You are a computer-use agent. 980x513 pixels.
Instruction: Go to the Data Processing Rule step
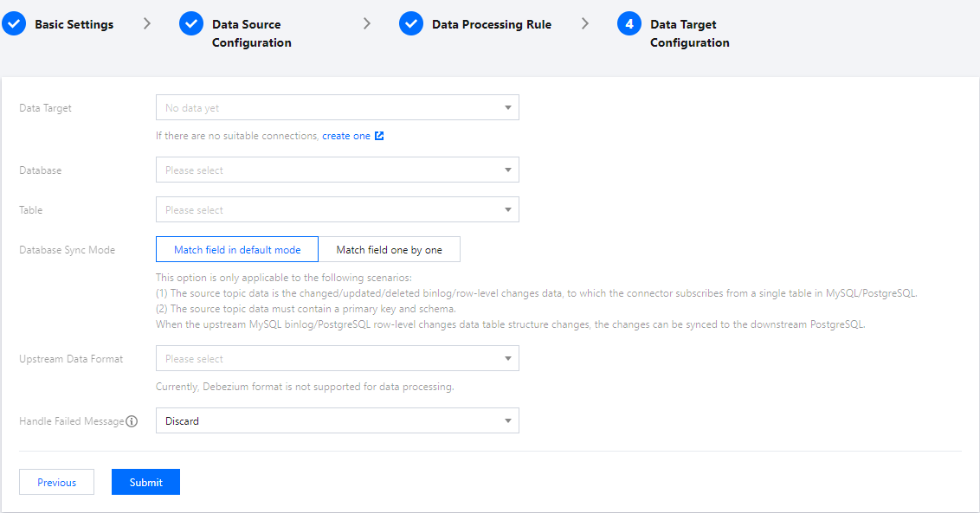[491, 24]
